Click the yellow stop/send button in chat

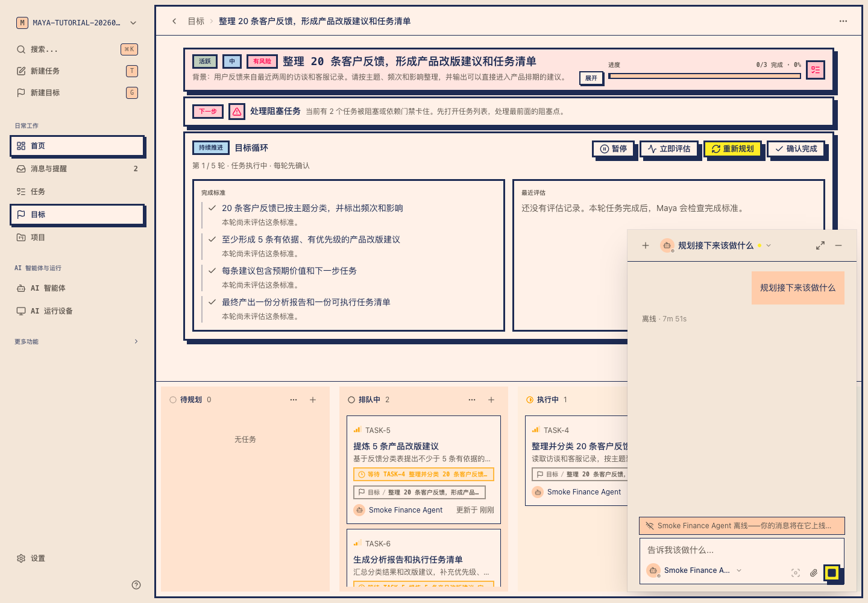pyautogui.click(x=832, y=573)
